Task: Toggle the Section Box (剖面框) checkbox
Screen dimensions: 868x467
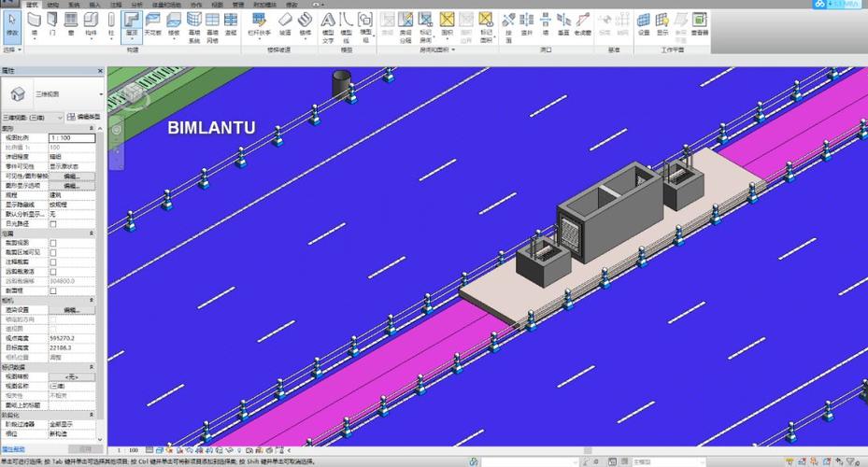Action: pyautogui.click(x=53, y=291)
